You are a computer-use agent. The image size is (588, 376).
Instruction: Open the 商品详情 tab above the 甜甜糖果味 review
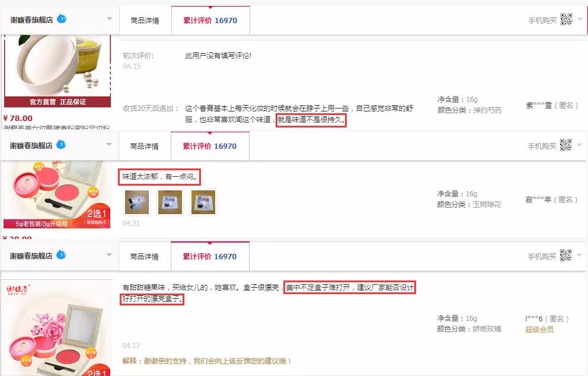tap(145, 257)
